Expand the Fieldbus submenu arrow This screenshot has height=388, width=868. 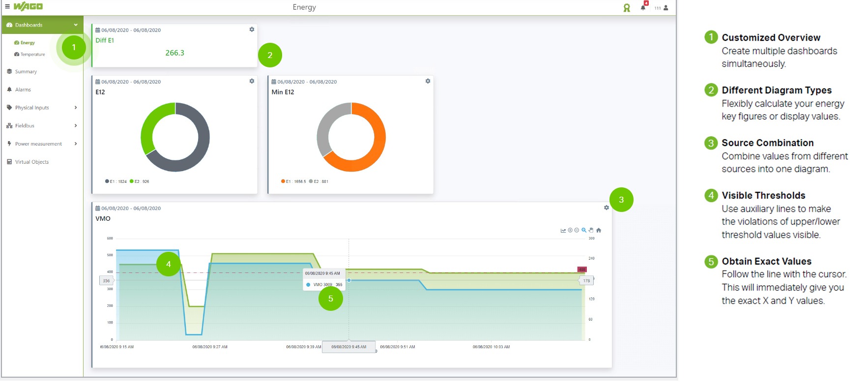[x=76, y=125]
